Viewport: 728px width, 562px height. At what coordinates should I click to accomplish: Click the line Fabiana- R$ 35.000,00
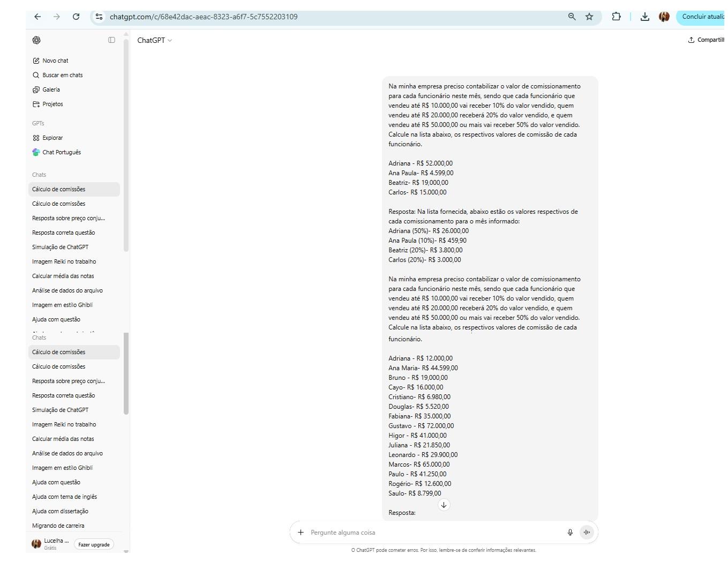click(419, 416)
